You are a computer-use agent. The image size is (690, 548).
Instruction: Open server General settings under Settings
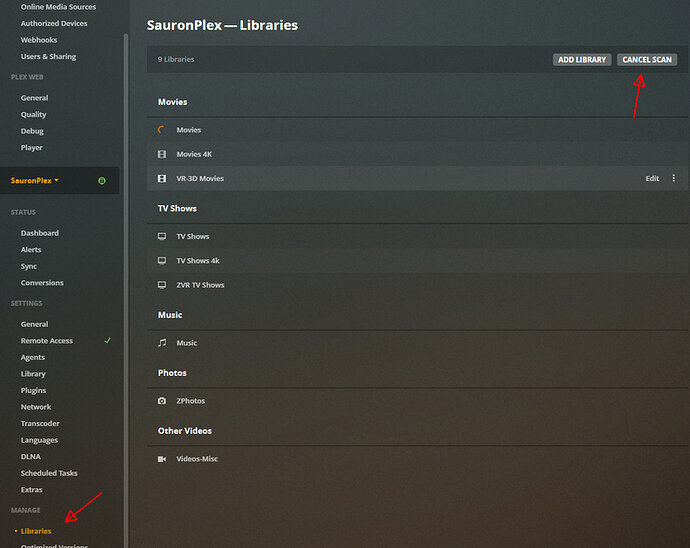click(x=34, y=324)
